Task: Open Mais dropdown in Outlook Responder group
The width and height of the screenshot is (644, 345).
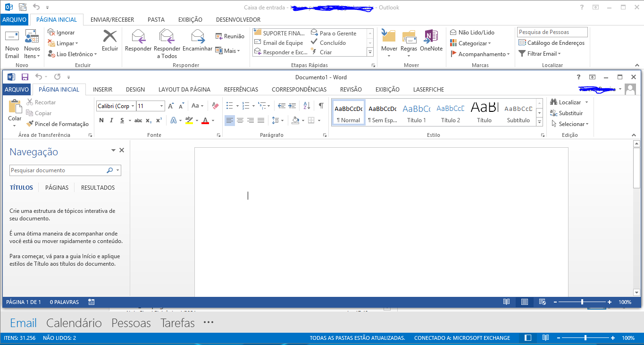Action: (x=227, y=51)
